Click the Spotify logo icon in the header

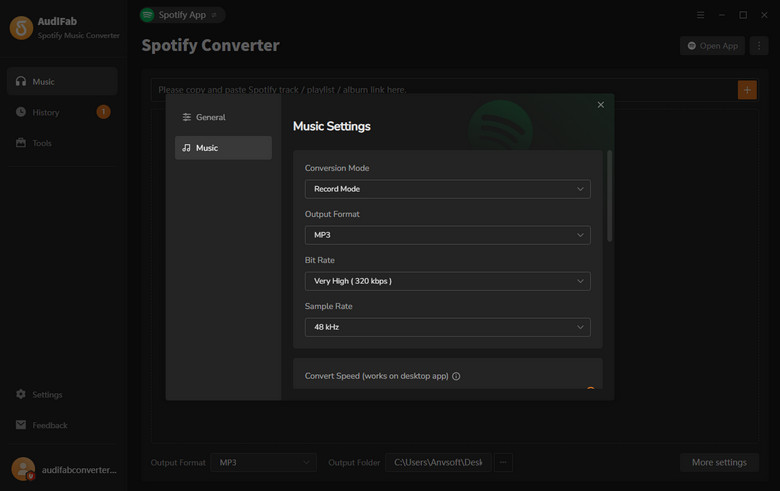(x=147, y=15)
